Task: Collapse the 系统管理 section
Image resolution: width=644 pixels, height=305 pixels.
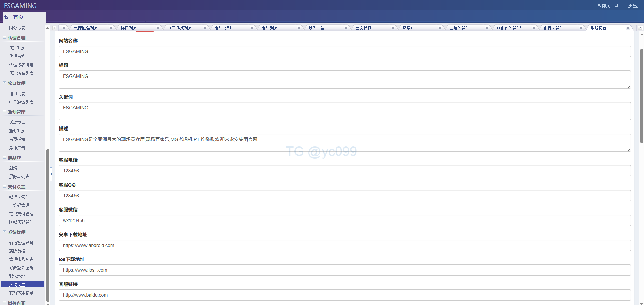Action: (x=5, y=232)
